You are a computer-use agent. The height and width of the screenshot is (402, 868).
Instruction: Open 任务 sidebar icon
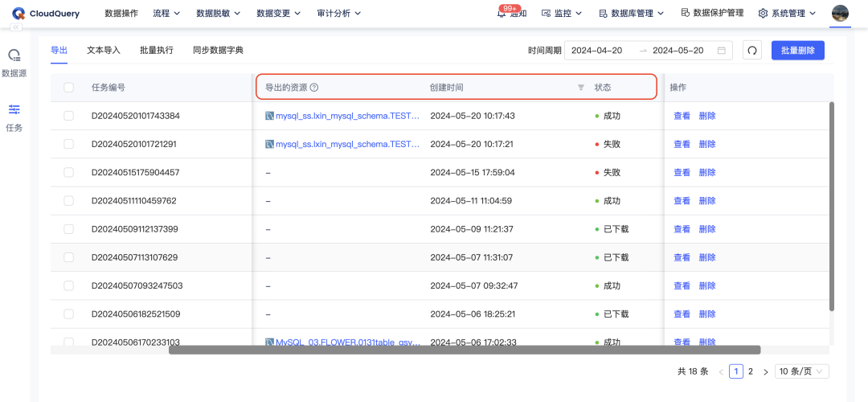pos(14,109)
